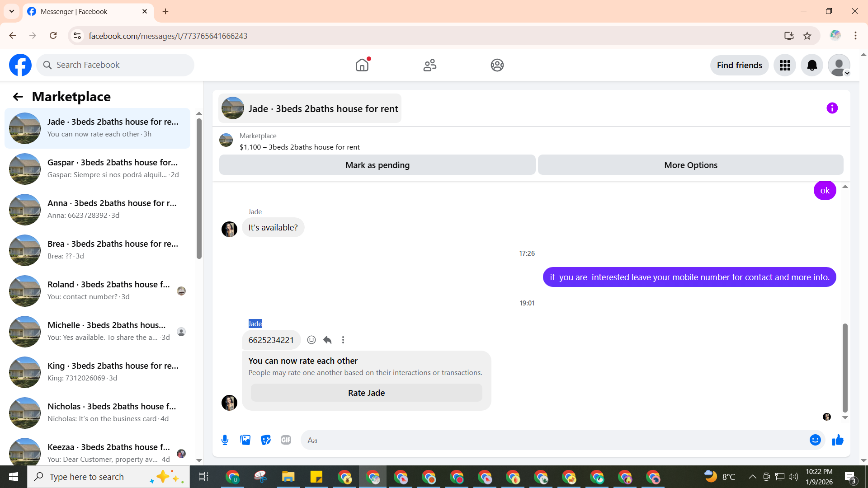This screenshot has height=488, width=868.
Task: Reply to the 6625234221 message
Action: (x=327, y=340)
